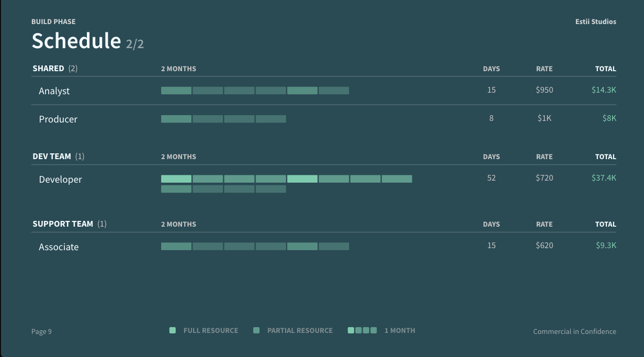Click the Schedule page title
Screen dimensions: 644x357
point(76,41)
